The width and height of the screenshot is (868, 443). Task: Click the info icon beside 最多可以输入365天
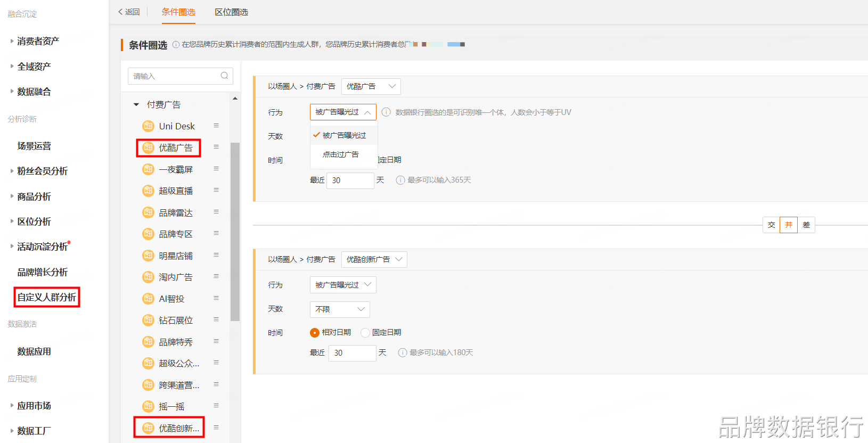click(x=400, y=180)
